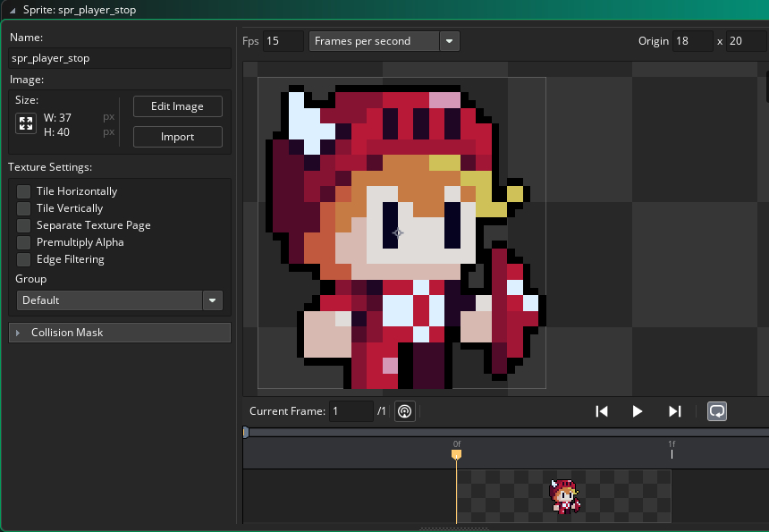
Task: Click the Current Frame number field
Action: 351,411
